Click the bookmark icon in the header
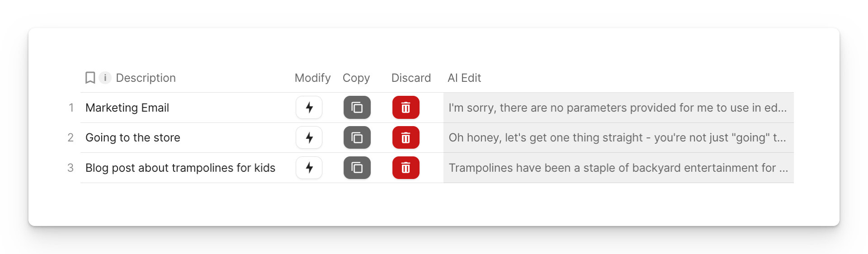The height and width of the screenshot is (254, 868). tap(90, 78)
